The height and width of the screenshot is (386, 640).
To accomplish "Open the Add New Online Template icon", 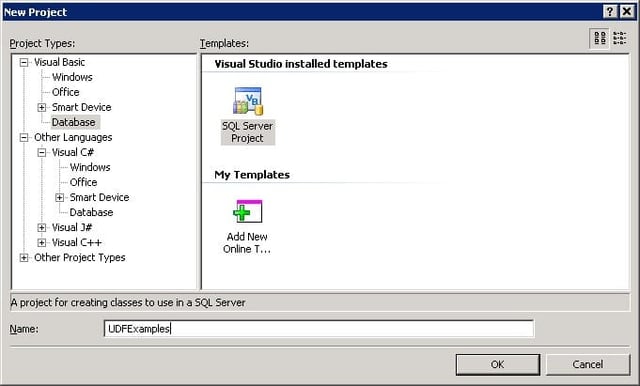I will (x=248, y=211).
